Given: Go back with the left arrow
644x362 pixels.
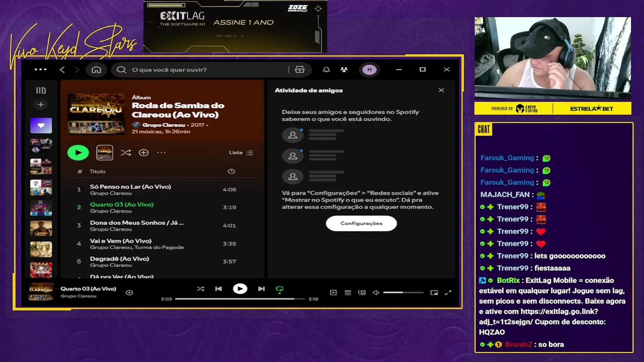Looking at the screenshot, I should pos(62,70).
